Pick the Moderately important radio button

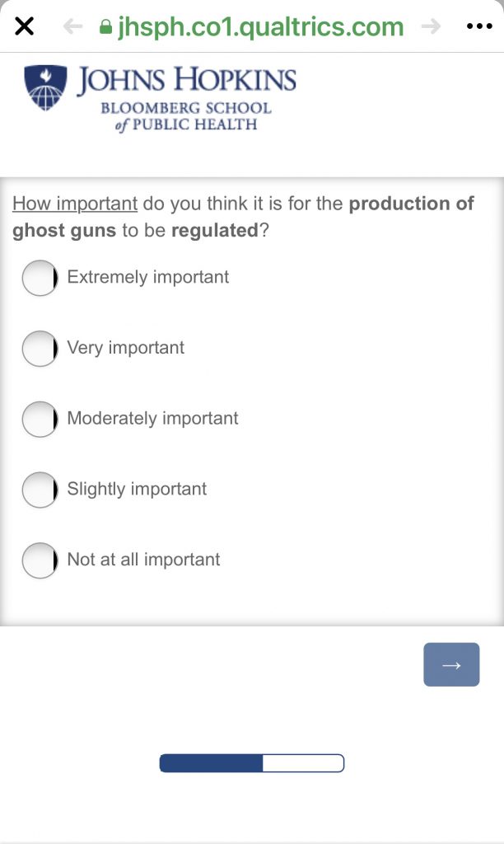point(40,419)
